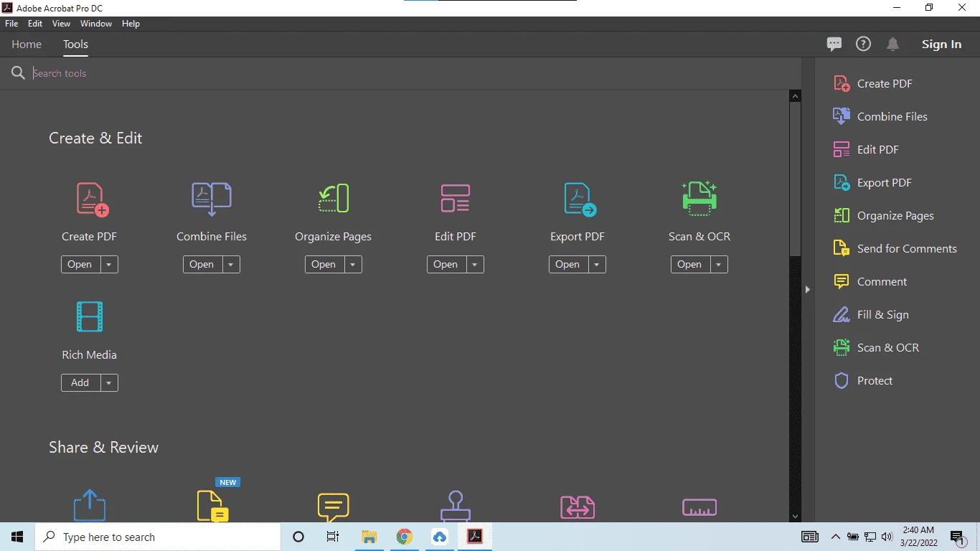Screen dimensions: 980x551
Task: Select Send for Comments in the right sidebar
Action: coord(895,249)
